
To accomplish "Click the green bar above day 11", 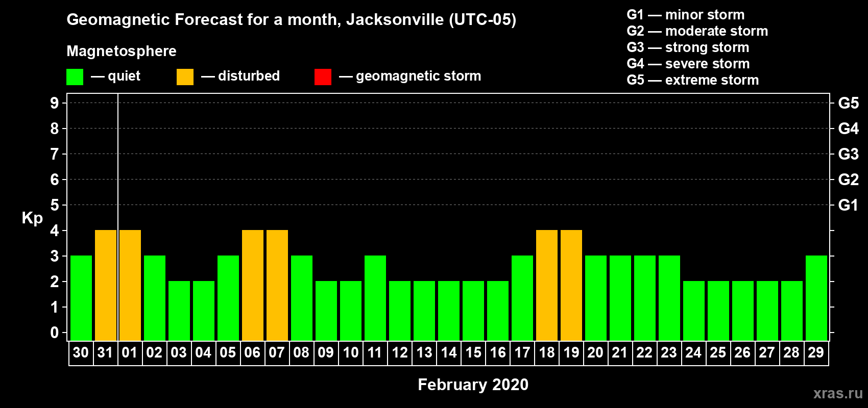I will pyautogui.click(x=375, y=298).
